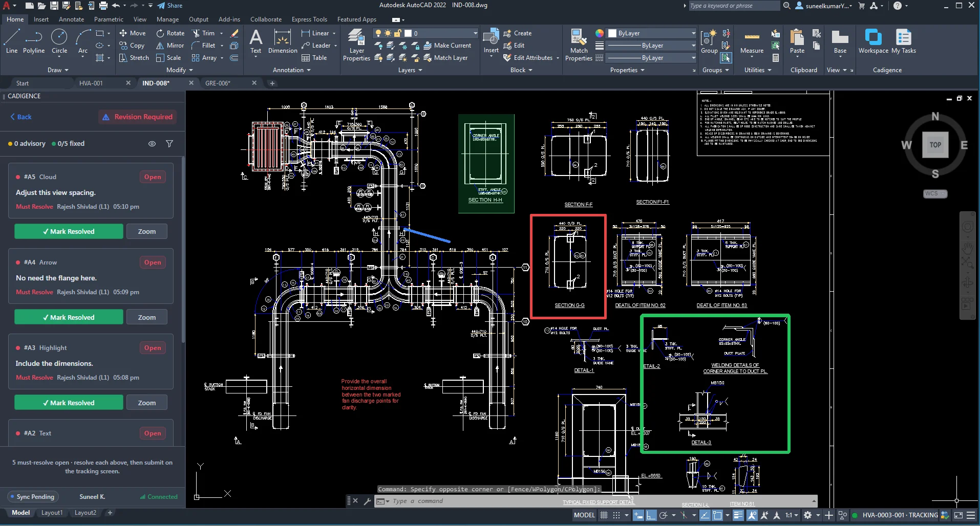Switch to the Annotate ribbon tab

point(71,19)
